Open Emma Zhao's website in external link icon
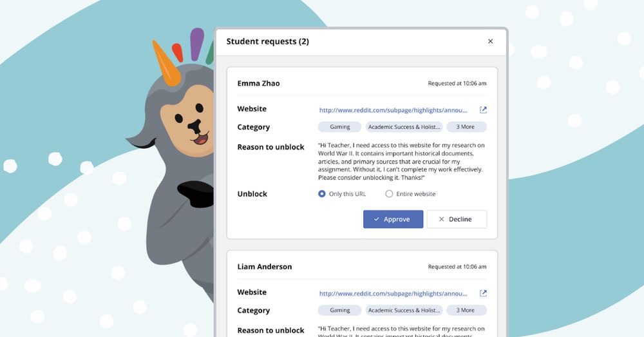 [483, 110]
